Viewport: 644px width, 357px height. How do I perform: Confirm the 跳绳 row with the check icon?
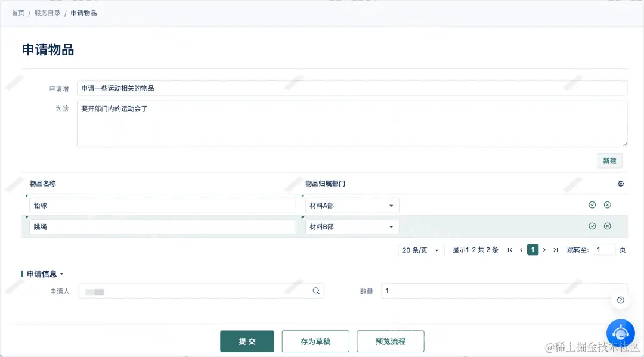click(x=592, y=226)
